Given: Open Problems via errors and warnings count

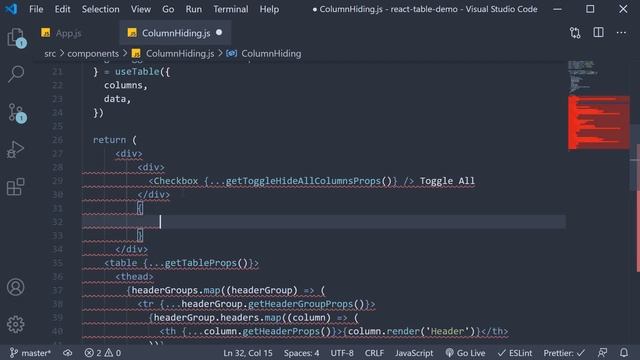Looking at the screenshot, I should (102, 353).
